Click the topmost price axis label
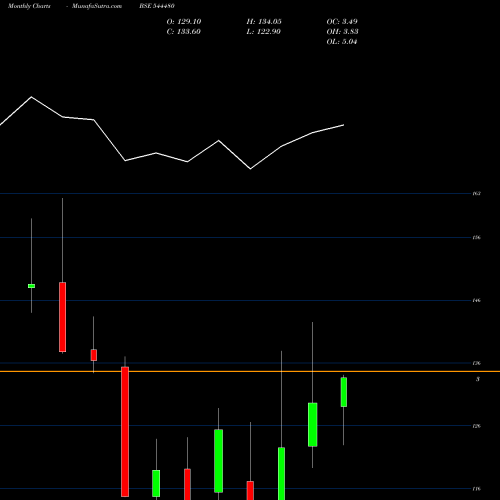This screenshot has height=500, width=500. click(x=477, y=193)
